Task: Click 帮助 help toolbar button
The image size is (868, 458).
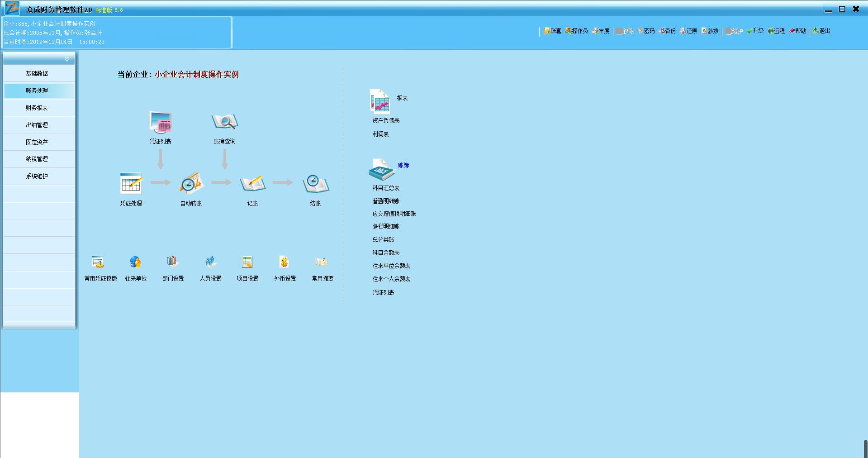Action: coord(798,31)
